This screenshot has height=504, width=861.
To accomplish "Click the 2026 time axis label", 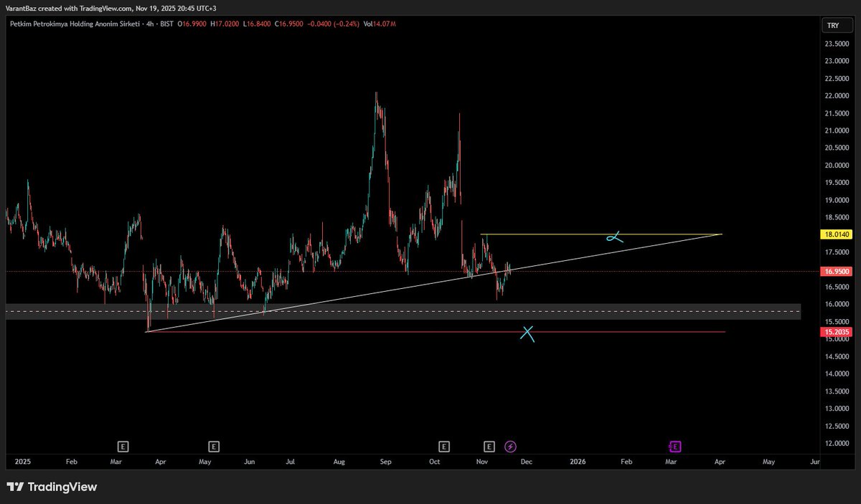I will (577, 463).
